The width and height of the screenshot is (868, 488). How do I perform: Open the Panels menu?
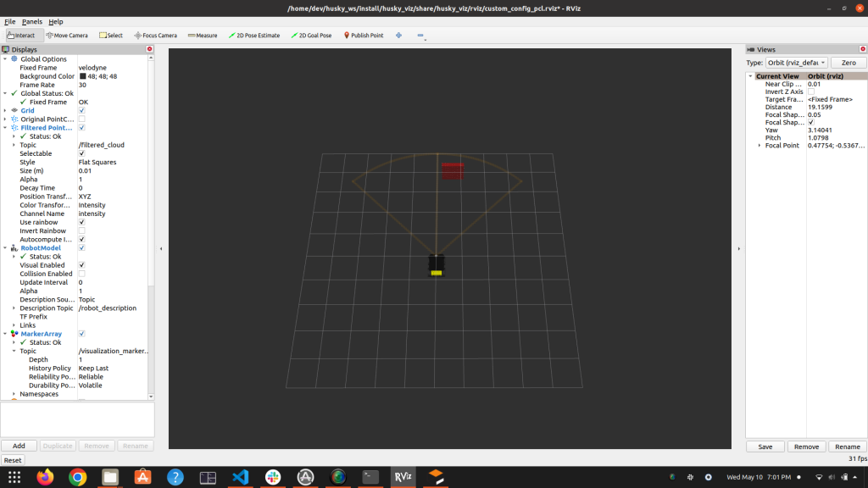pyautogui.click(x=32, y=21)
